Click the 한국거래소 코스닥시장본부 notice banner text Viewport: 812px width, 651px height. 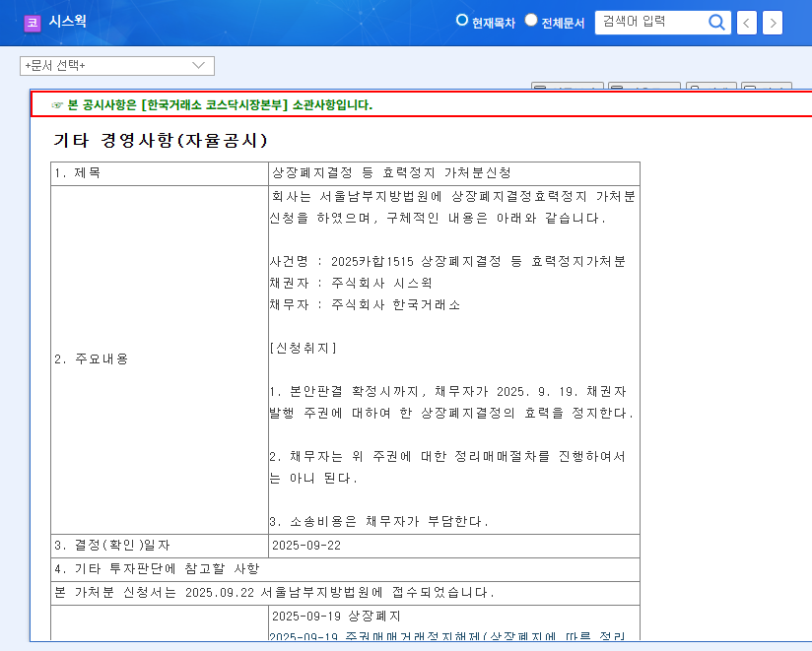point(220,105)
